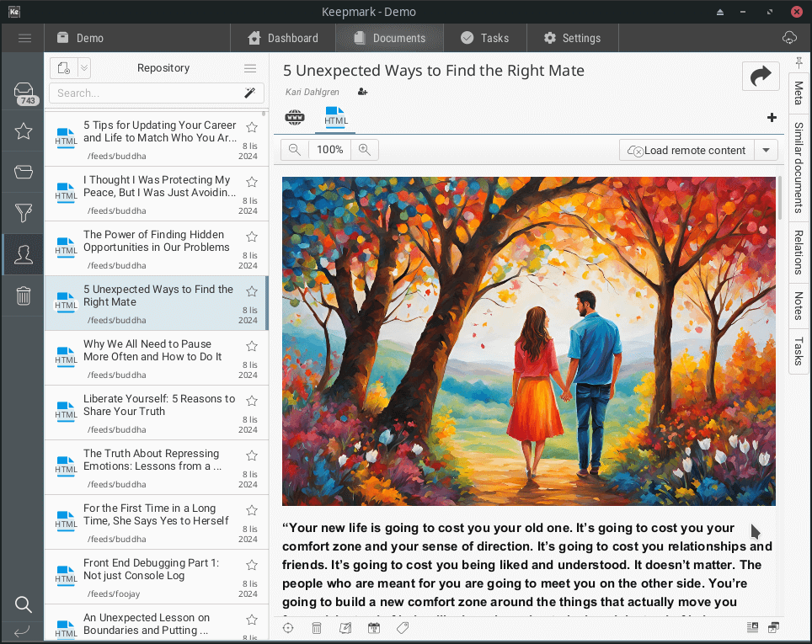Open the favorites star in left sidebar
812x644 pixels.
(x=24, y=131)
